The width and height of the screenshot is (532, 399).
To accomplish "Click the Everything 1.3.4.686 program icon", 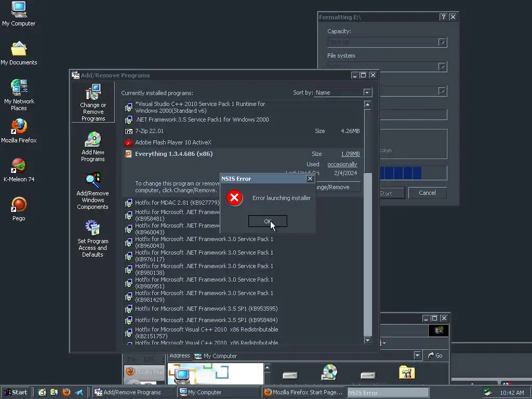I will tap(129, 154).
